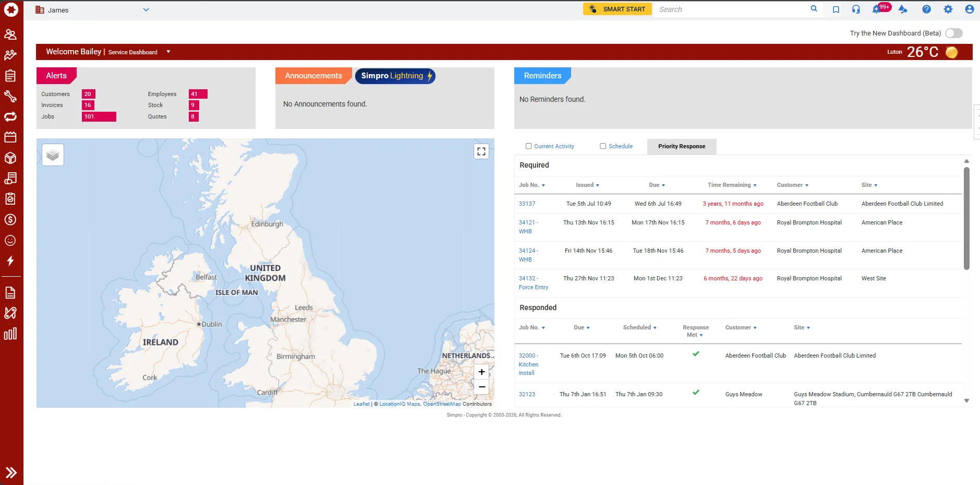Open the headset support icon

(856, 9)
